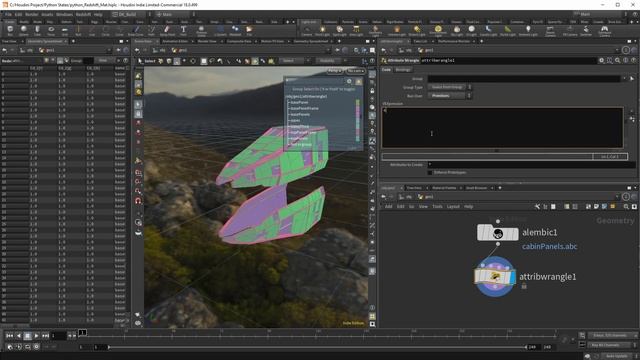Select the File shelf tool
Screen dimensions: 640x360
249,30
